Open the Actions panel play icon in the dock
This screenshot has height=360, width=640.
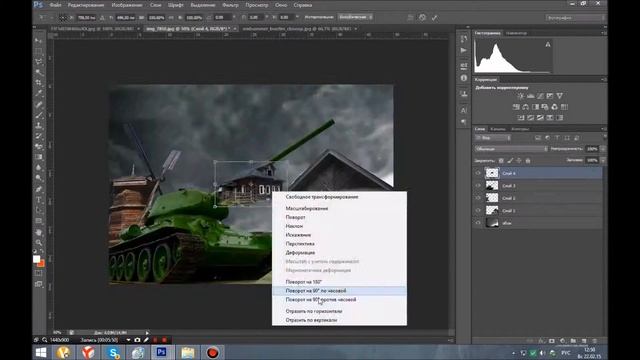point(464,50)
